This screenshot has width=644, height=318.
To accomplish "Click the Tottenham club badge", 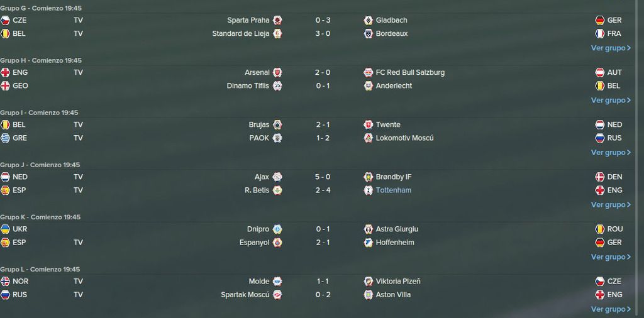I will click(x=369, y=190).
